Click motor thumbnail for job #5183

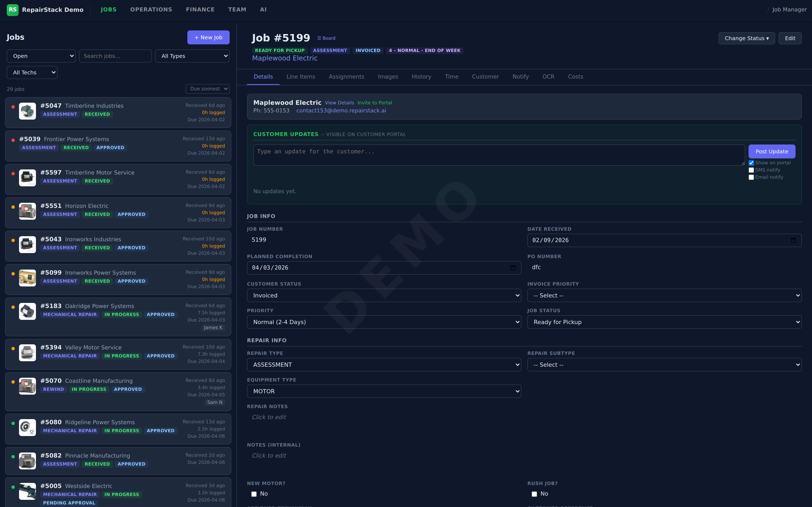point(27,311)
